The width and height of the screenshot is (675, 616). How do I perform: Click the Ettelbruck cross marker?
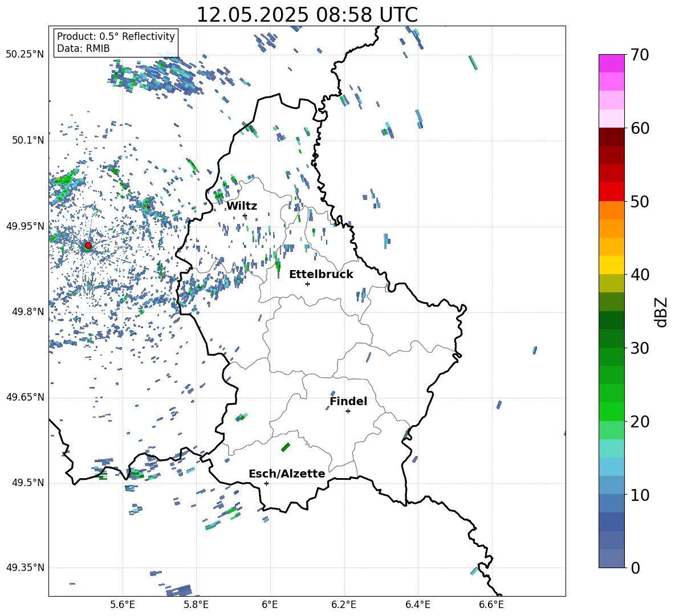point(307,284)
